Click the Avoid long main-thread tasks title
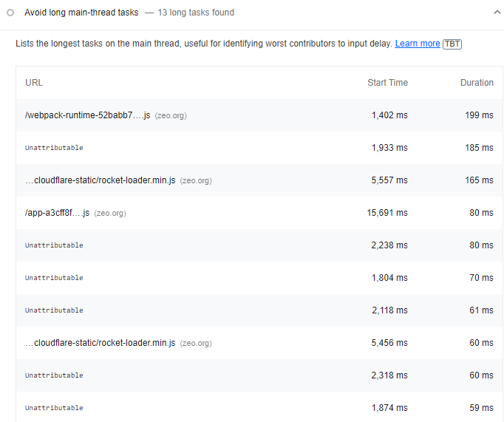The height and width of the screenshot is (422, 504). coord(81,13)
